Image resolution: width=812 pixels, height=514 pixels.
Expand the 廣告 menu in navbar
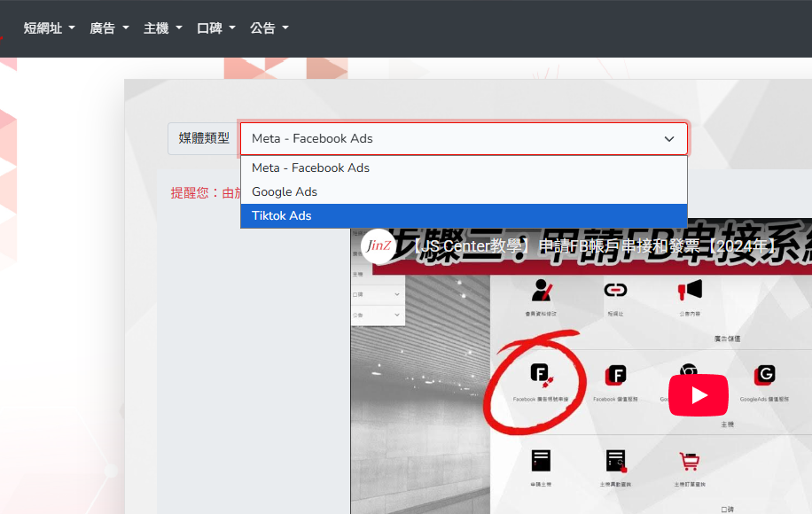click(x=109, y=28)
